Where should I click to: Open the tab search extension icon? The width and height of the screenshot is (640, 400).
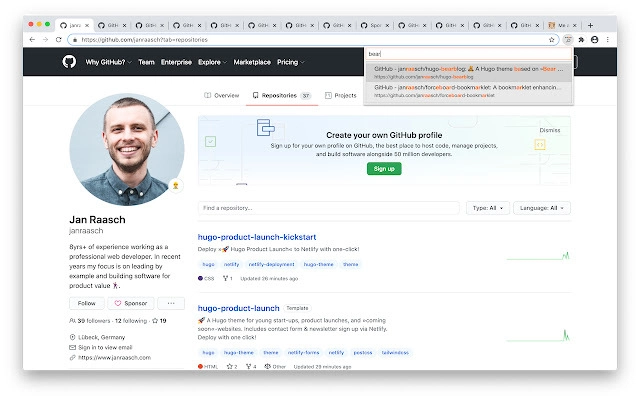point(568,40)
